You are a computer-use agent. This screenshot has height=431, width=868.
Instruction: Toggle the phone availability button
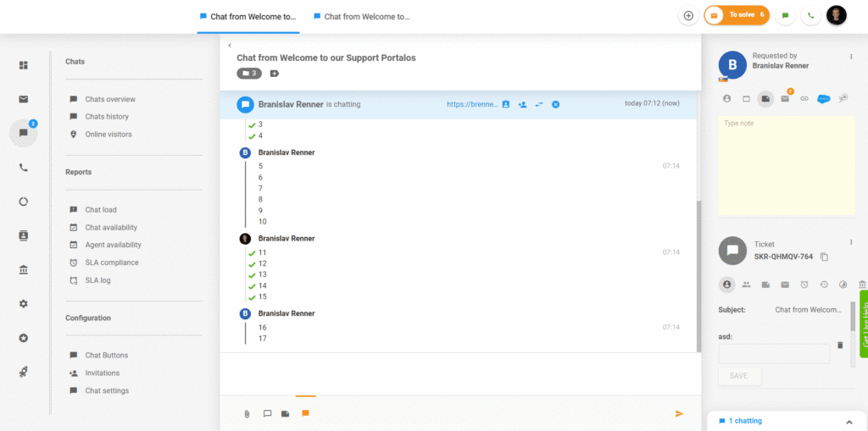click(x=811, y=15)
